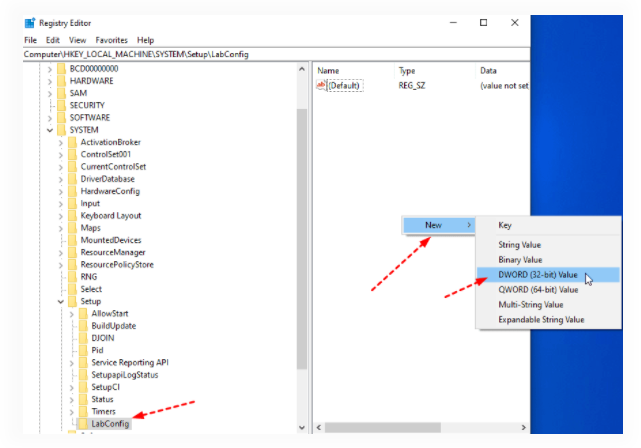
Task: Expand the AllowStart key
Action: coord(72,314)
